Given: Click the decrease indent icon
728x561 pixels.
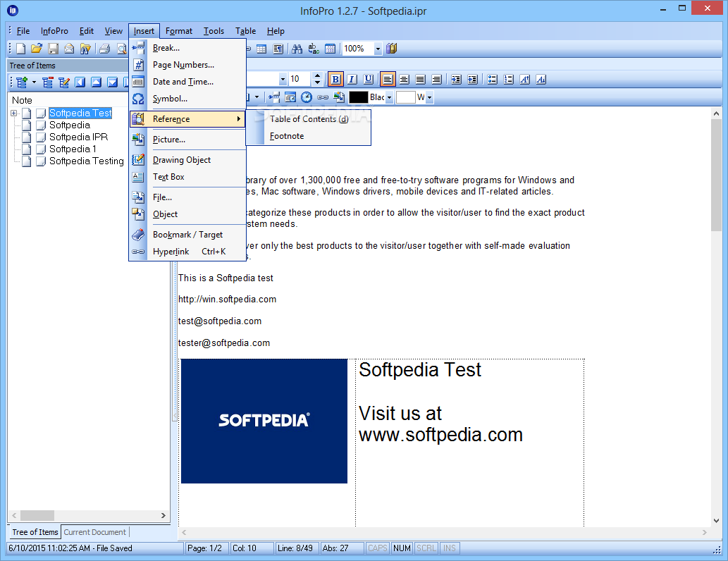Looking at the screenshot, I should 457,80.
